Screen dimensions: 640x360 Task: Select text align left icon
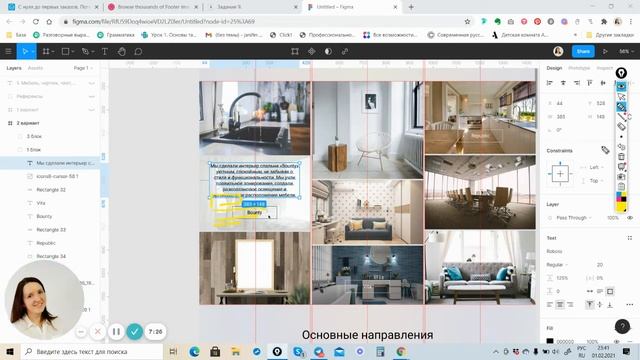pos(550,304)
